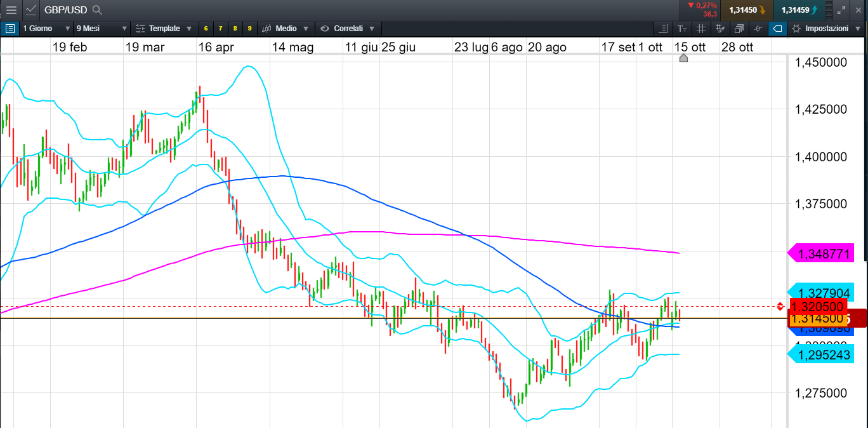Click the 16 apr date label
The height and width of the screenshot is (428, 868).
[x=216, y=47]
